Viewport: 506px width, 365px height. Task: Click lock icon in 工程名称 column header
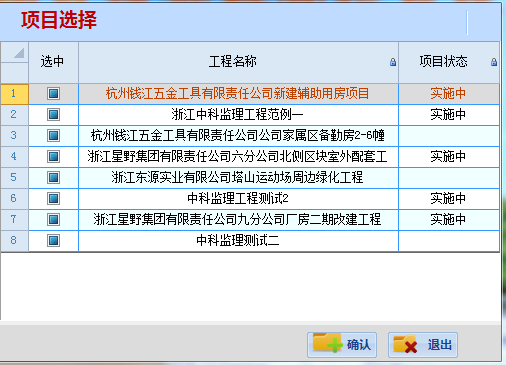pyautogui.click(x=393, y=62)
